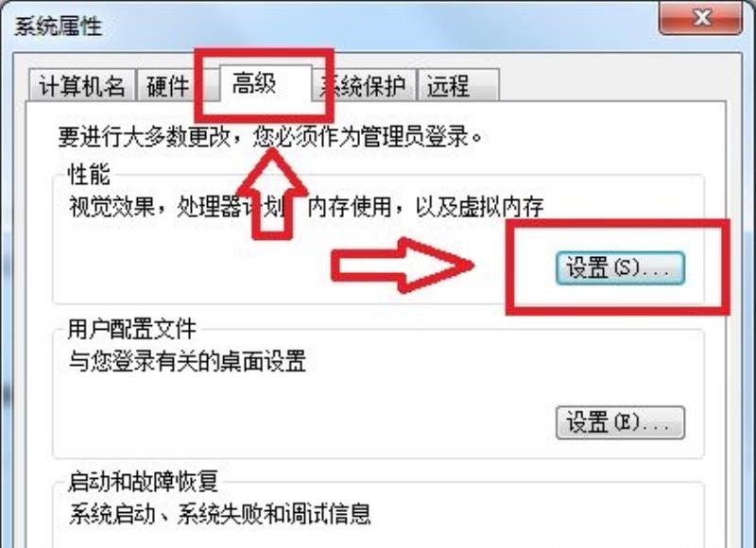Click the 系统属性 title bar text

click(x=59, y=26)
